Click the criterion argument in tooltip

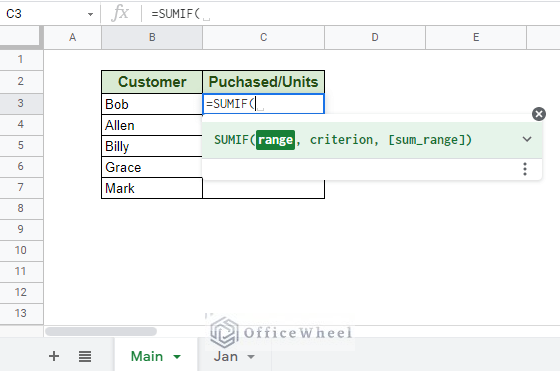coord(341,140)
